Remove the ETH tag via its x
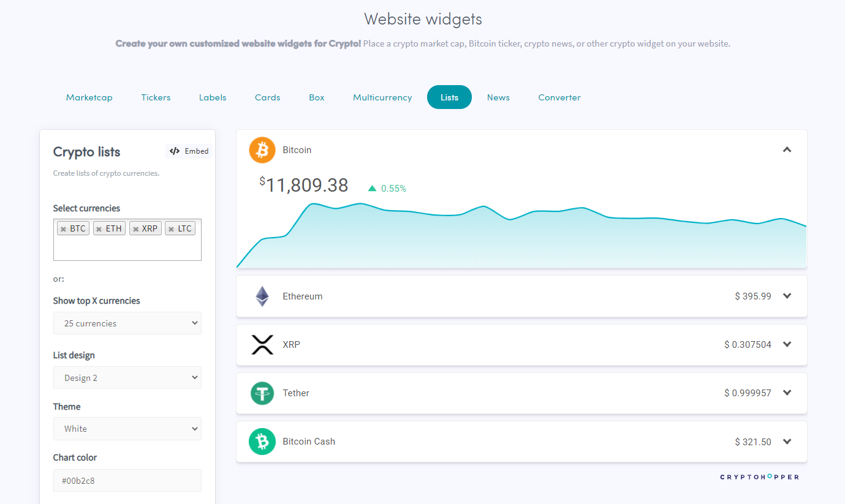This screenshot has height=504, width=845. [x=99, y=229]
